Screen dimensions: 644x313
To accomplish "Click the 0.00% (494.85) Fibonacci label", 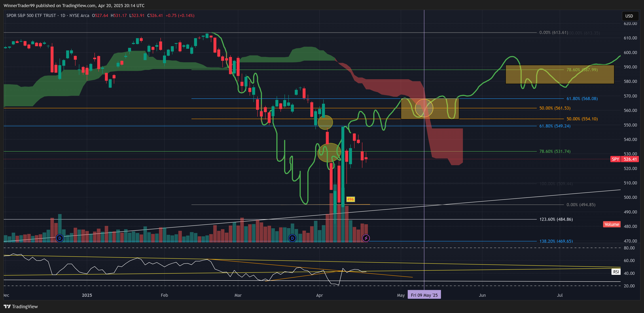I will point(581,205).
